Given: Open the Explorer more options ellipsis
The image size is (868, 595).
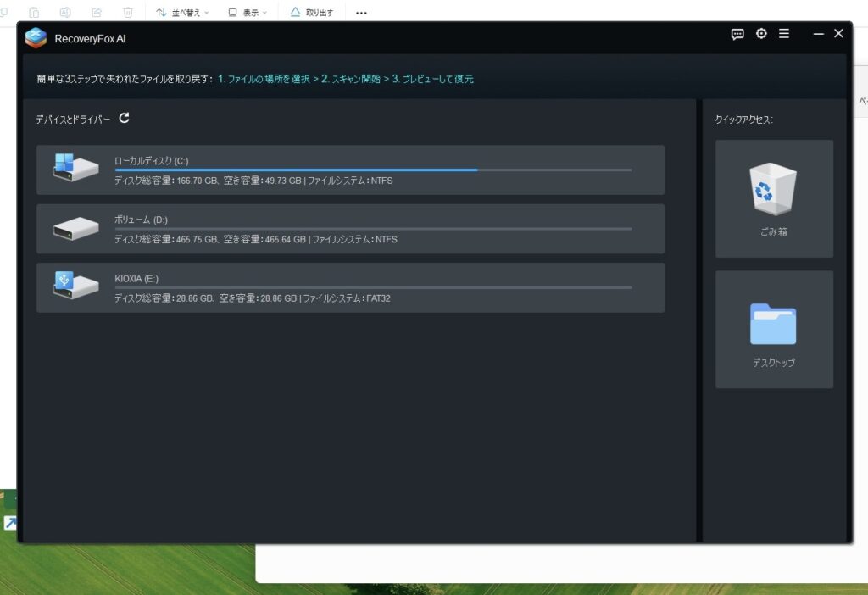Looking at the screenshot, I should coord(362,13).
